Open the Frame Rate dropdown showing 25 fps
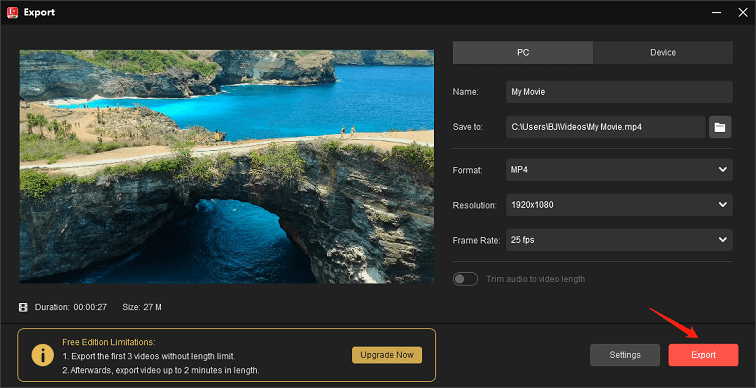The image size is (756, 388). click(x=619, y=240)
